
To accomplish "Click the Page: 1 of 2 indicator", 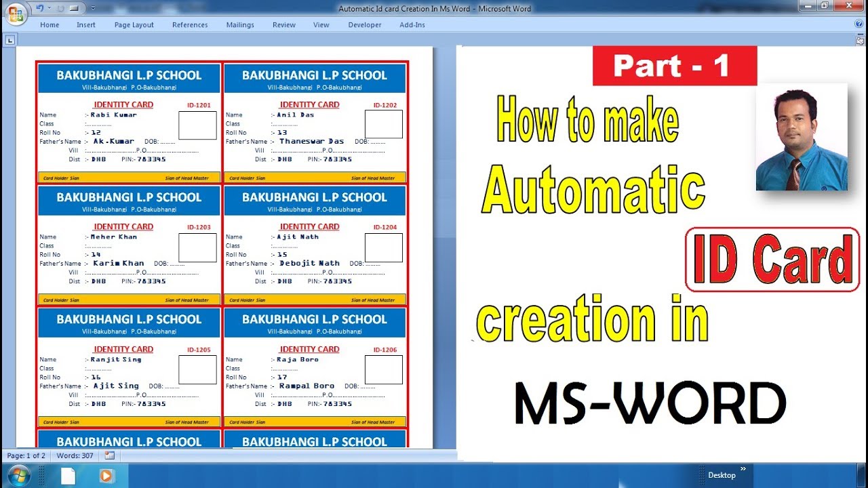I will pyautogui.click(x=26, y=455).
